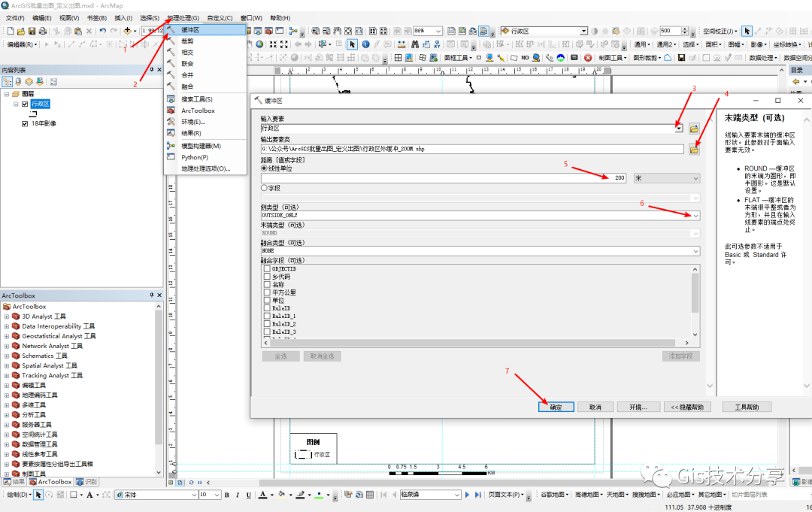Open the 文件(F) menu
The image size is (812, 512).
(x=15, y=18)
